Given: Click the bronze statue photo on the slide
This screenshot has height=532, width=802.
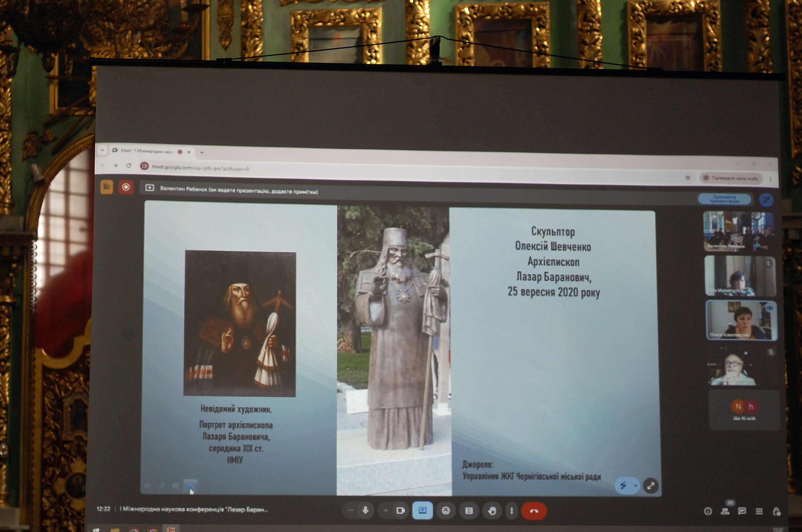Looking at the screenshot, I should [393, 350].
